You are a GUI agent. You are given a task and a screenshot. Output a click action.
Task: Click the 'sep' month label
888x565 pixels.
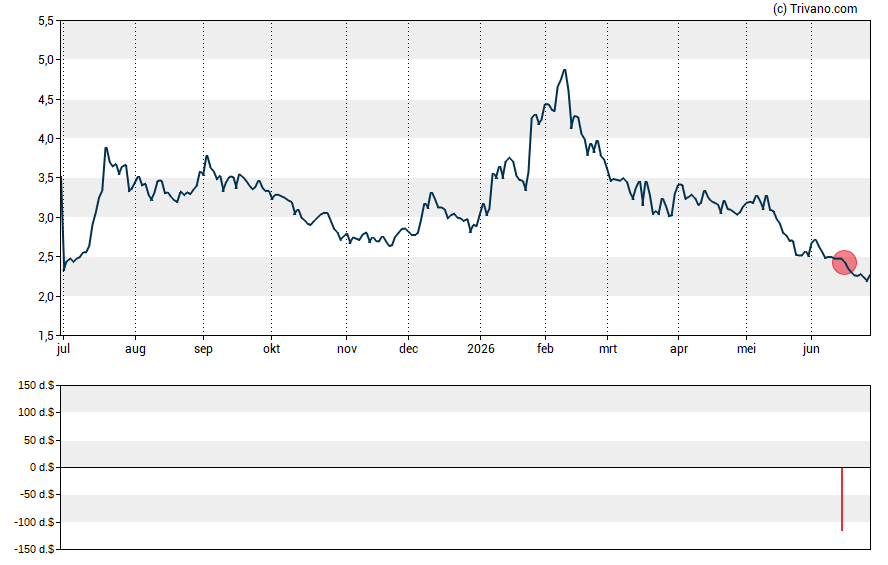[x=203, y=349]
